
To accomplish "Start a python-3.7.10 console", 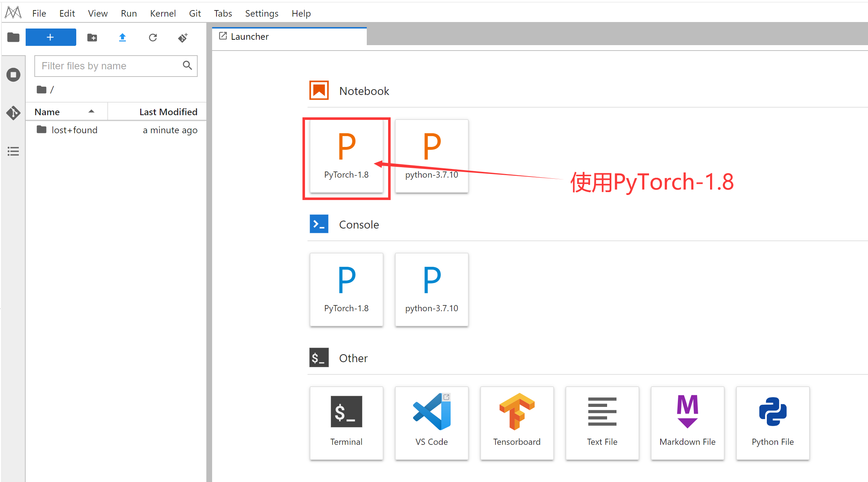I will tap(431, 290).
